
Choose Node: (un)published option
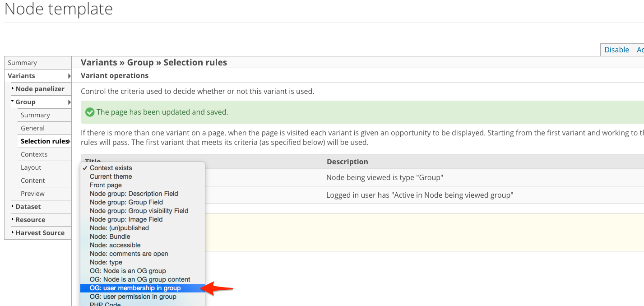(143, 228)
